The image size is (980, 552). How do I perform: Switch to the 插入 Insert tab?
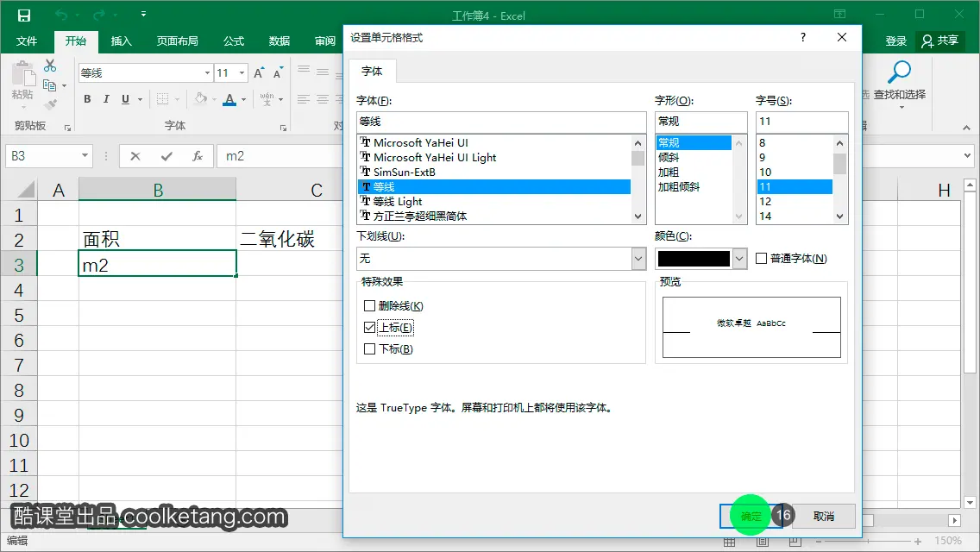122,41
